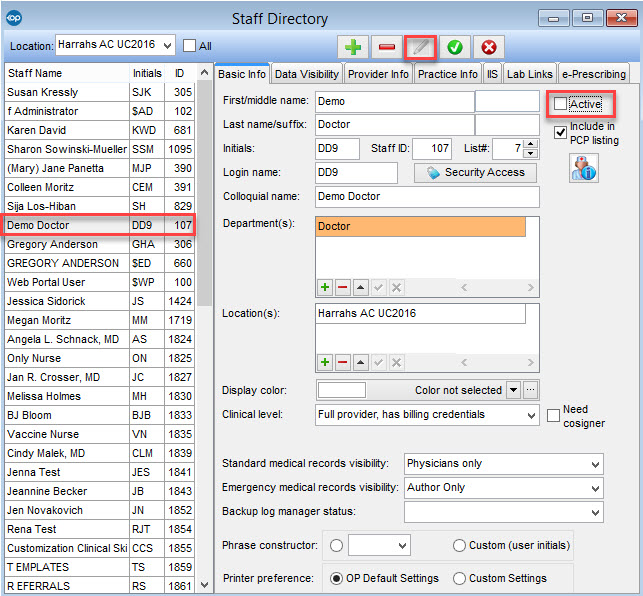Click the Colloquial name field

(x=427, y=196)
